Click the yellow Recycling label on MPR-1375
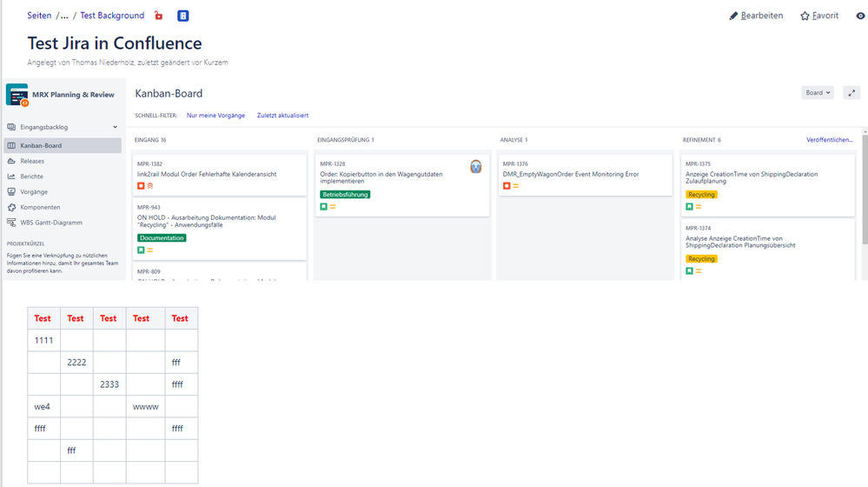Image resolution: width=868 pixels, height=487 pixels. coord(701,195)
